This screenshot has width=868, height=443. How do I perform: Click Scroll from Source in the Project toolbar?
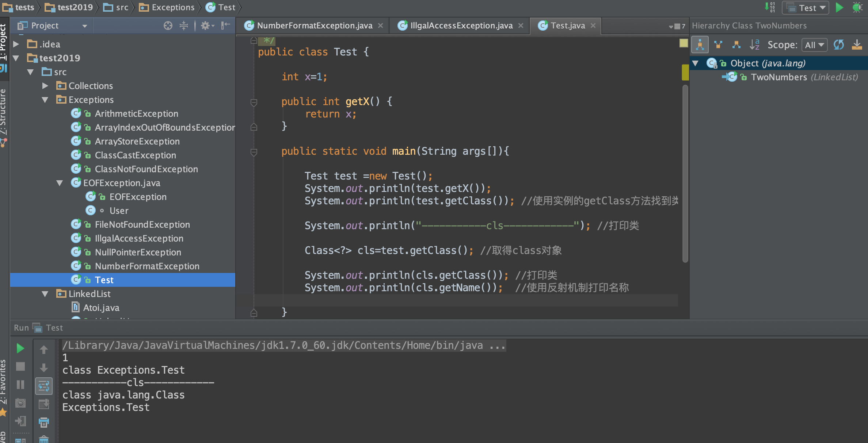pyautogui.click(x=168, y=26)
